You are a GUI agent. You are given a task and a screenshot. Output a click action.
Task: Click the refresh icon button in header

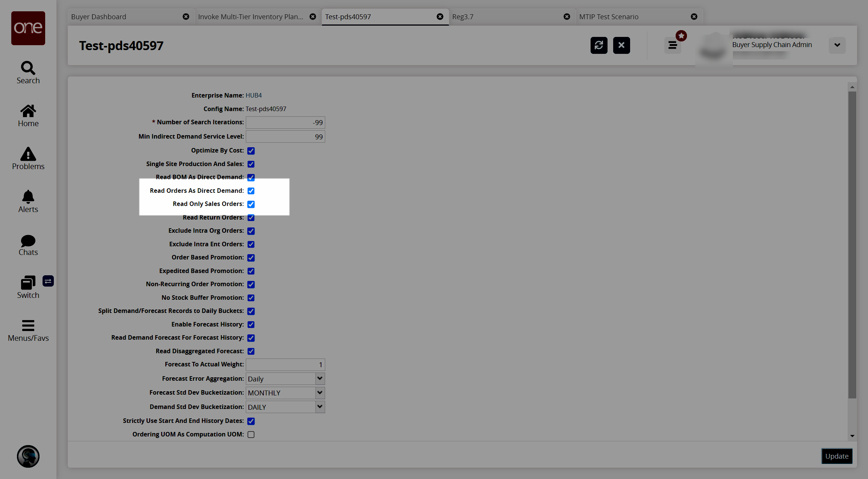(x=598, y=45)
